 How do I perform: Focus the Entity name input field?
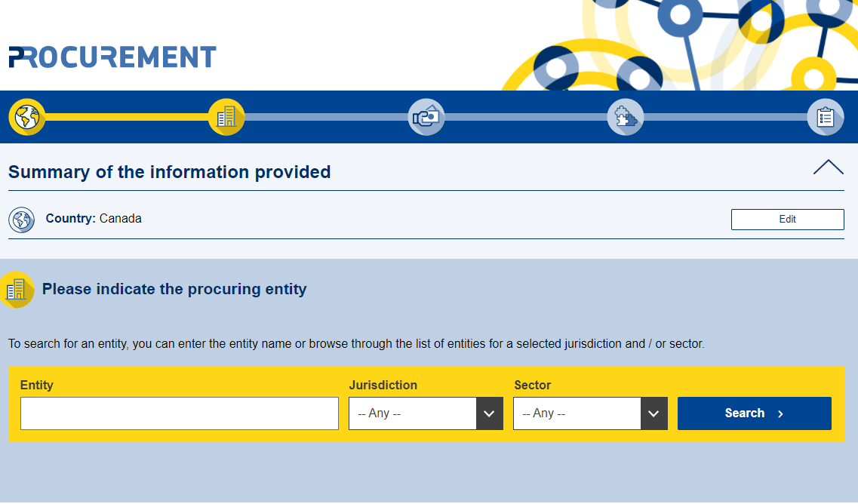tap(180, 413)
